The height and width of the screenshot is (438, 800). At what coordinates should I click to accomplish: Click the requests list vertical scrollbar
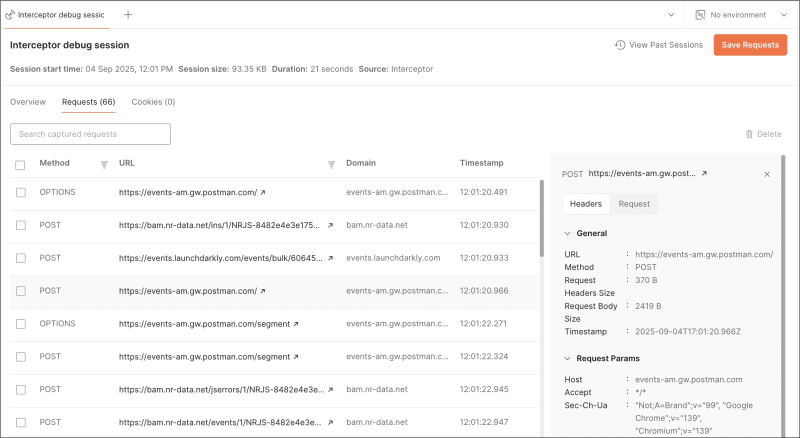[541, 218]
